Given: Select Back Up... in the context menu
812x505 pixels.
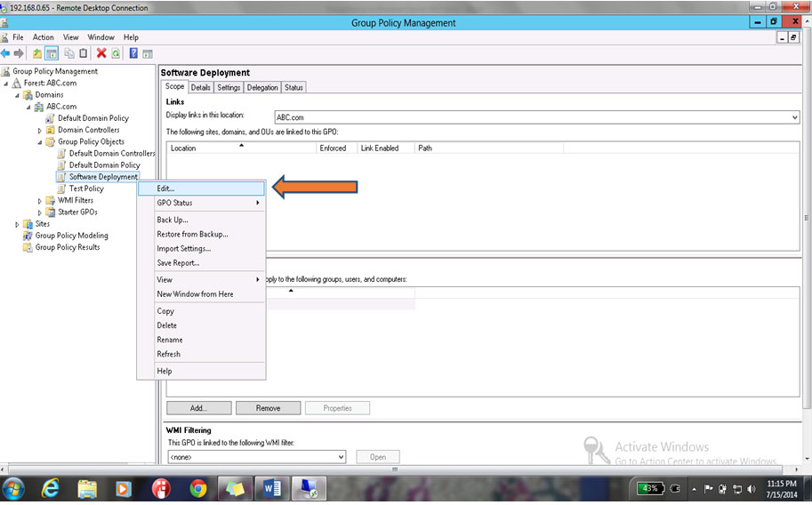Looking at the screenshot, I should point(202,220).
